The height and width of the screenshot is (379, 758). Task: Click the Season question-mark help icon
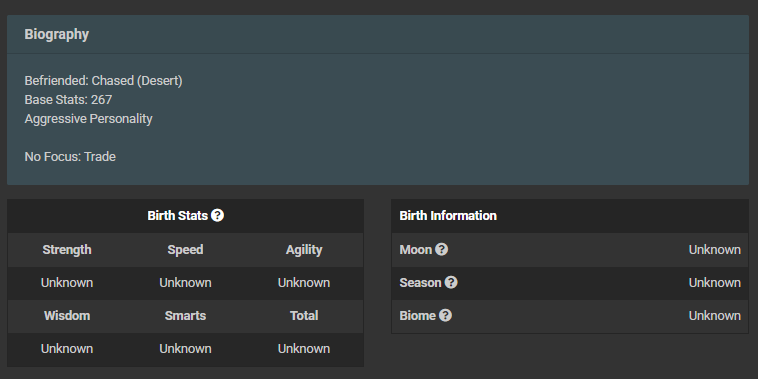click(451, 282)
